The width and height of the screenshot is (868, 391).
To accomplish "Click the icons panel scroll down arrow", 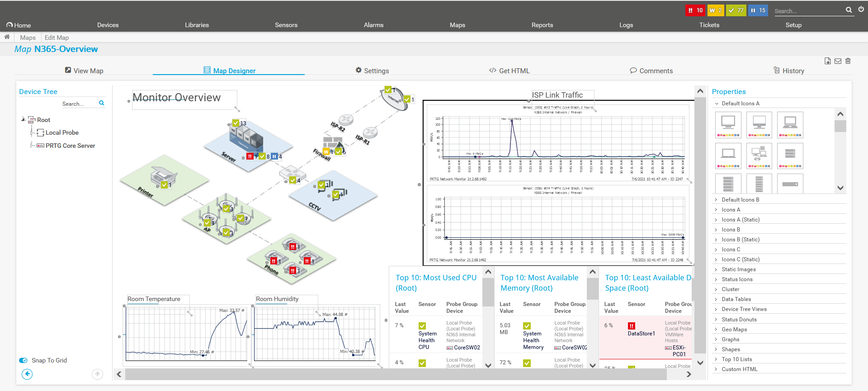I will click(x=840, y=188).
